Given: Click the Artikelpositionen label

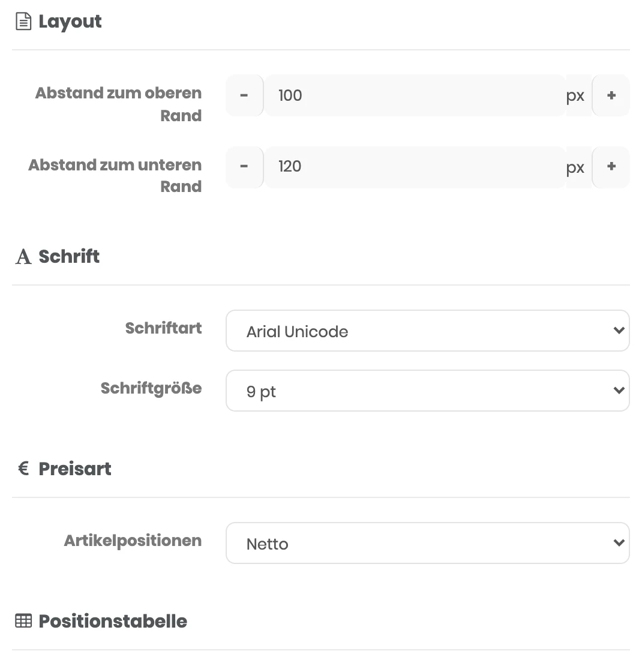Looking at the screenshot, I should click(133, 541).
